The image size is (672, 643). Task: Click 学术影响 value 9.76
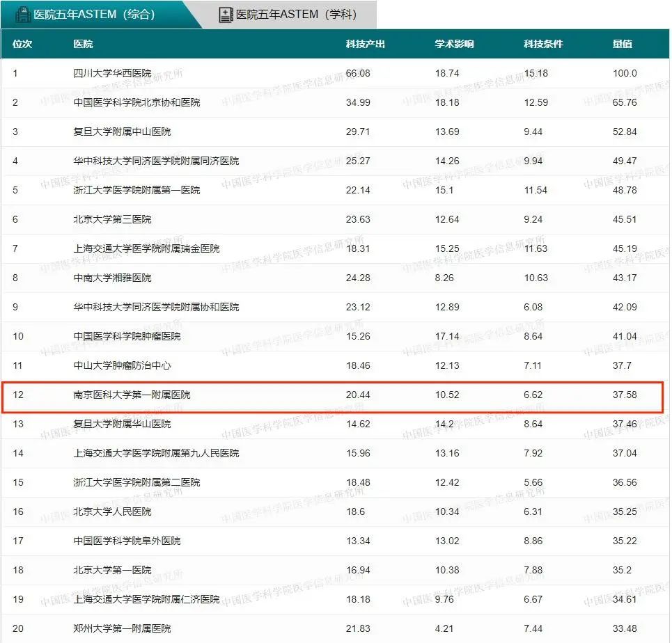point(444,599)
